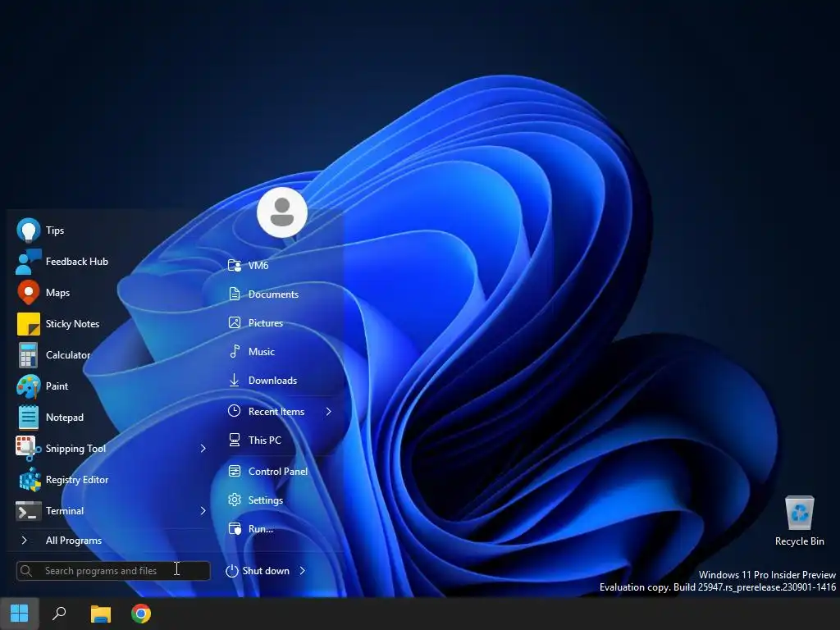Image resolution: width=840 pixels, height=630 pixels.
Task: Open Registry Editor cube icon
Action: click(x=30, y=479)
